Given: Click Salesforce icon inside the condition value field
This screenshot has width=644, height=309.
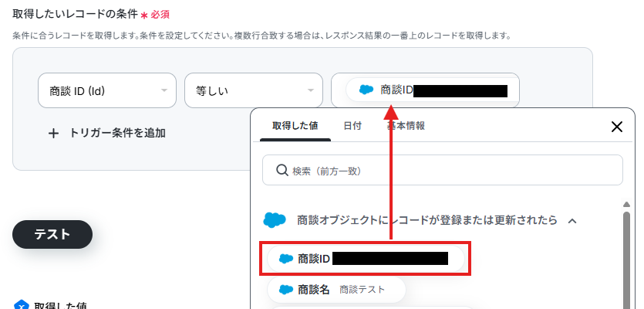Looking at the screenshot, I should tap(366, 90).
